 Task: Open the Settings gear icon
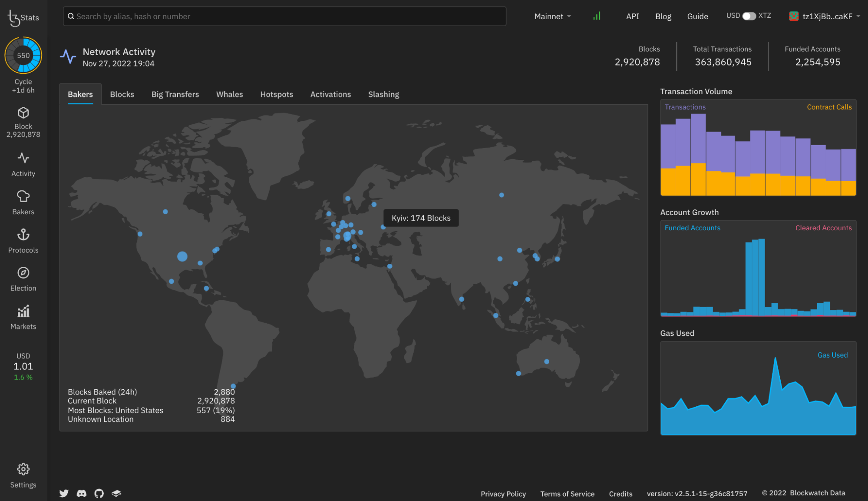(x=23, y=469)
